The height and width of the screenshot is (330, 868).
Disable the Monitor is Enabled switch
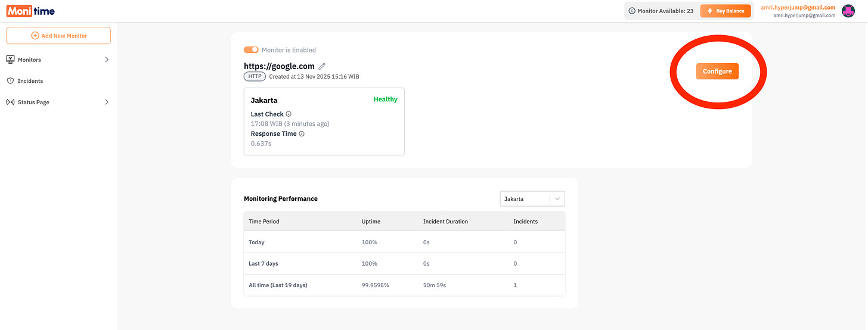tap(251, 50)
